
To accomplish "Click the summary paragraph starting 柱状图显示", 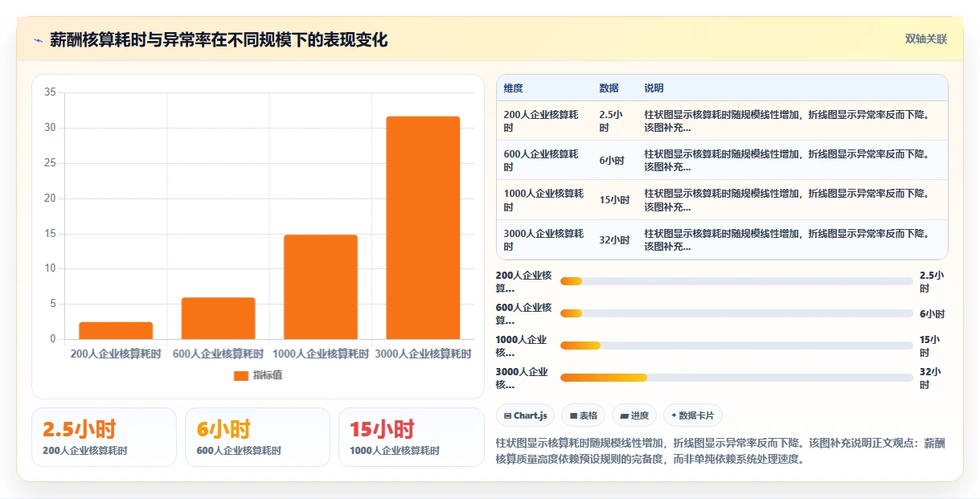I will 721,451.
